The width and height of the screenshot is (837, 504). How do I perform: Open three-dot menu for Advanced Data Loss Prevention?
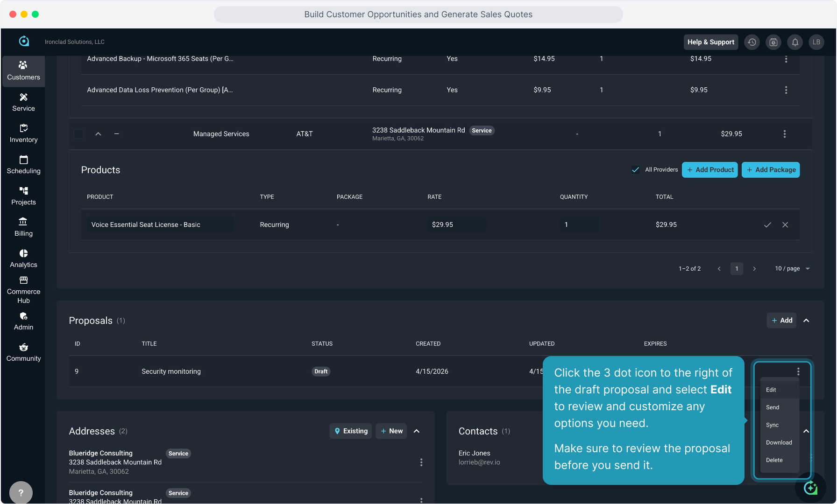coord(786,90)
